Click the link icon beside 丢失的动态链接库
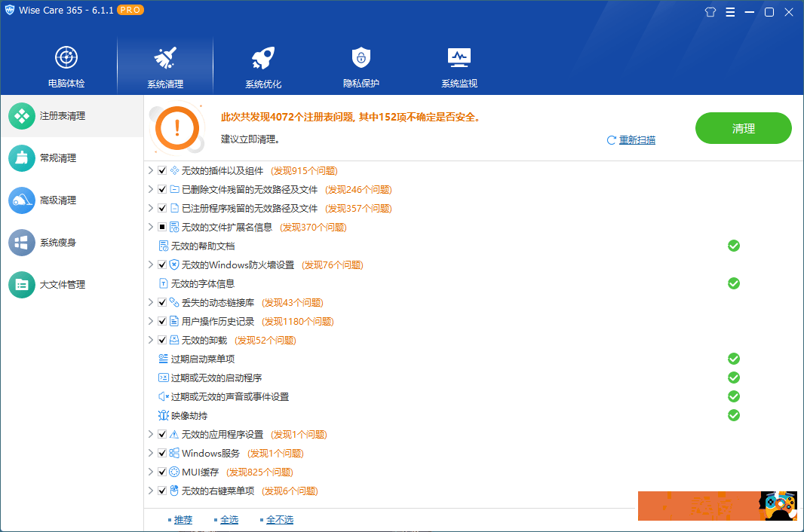Viewport: 804px width, 532px height. [174, 302]
